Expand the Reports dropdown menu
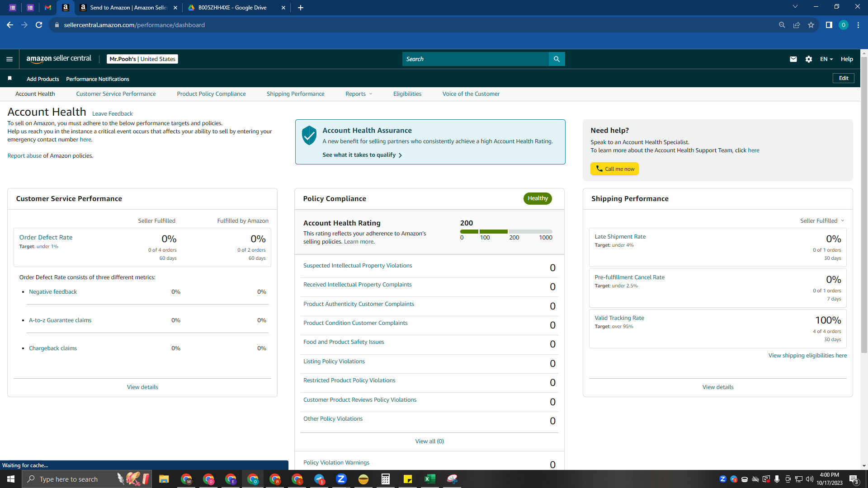 pyautogui.click(x=359, y=94)
